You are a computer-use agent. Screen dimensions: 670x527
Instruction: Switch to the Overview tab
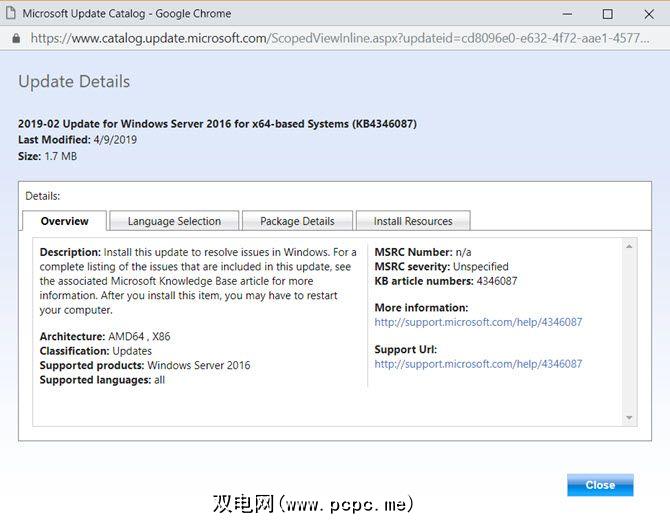coord(65,221)
